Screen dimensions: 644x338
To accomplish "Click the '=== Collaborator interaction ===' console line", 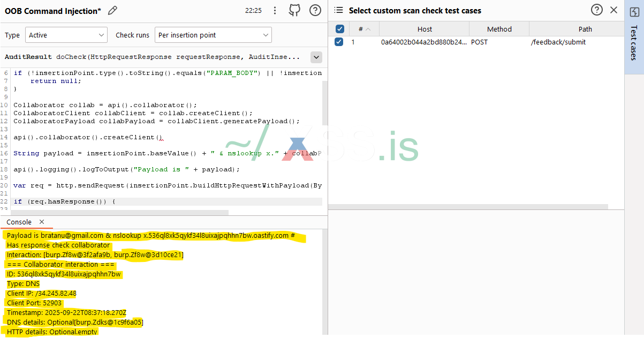I will 60,264.
